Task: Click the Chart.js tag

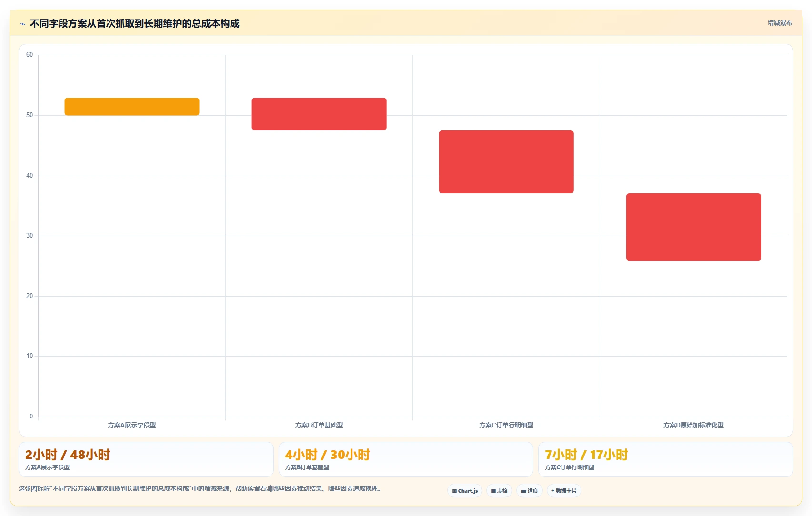Action: click(465, 491)
